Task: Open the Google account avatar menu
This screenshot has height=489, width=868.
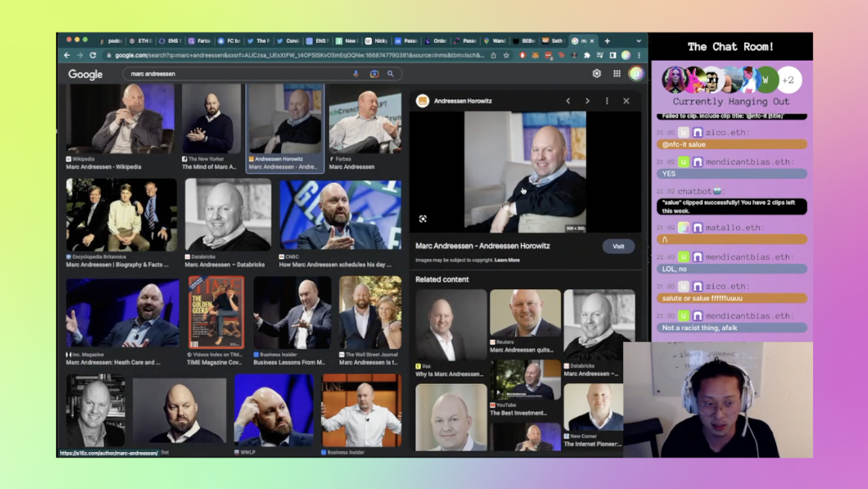Action: pyautogui.click(x=636, y=73)
